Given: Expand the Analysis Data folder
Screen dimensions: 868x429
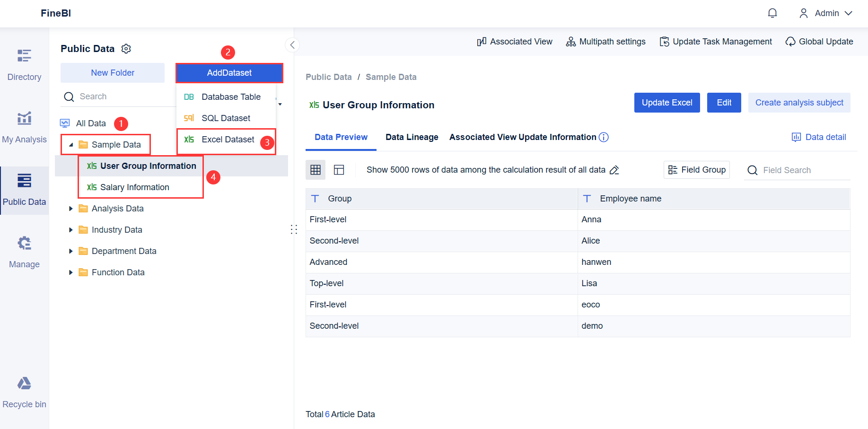Looking at the screenshot, I should click(71, 208).
